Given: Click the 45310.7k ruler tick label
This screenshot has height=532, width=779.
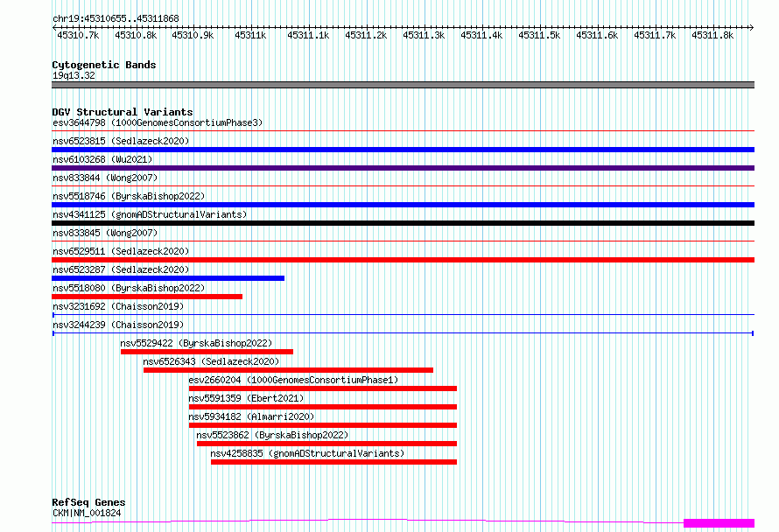Looking at the screenshot, I should click(78, 35).
